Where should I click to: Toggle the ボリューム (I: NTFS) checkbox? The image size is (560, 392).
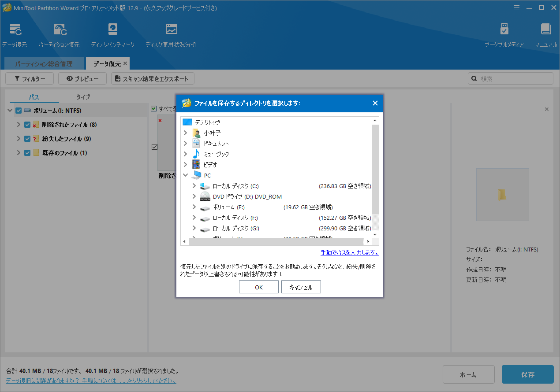[x=19, y=111]
